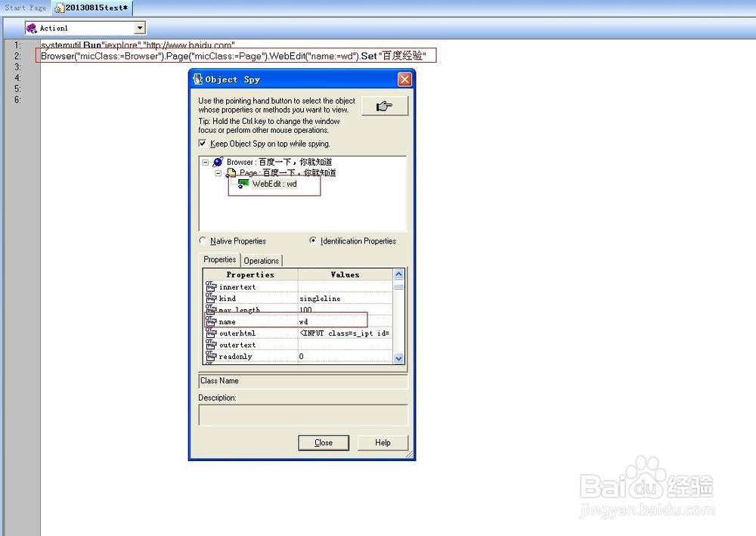This screenshot has height=536, width=756.
Task: Select the outertext property row
Action: pos(298,345)
